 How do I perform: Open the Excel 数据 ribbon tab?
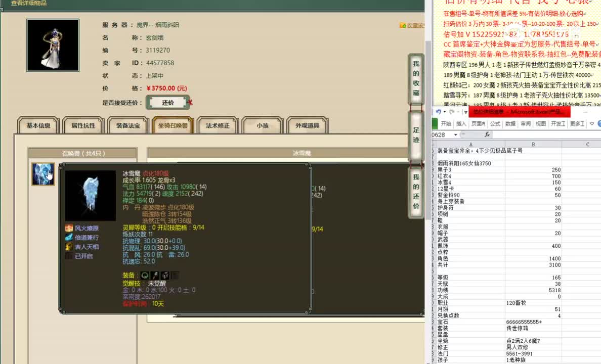pyautogui.click(x=510, y=124)
